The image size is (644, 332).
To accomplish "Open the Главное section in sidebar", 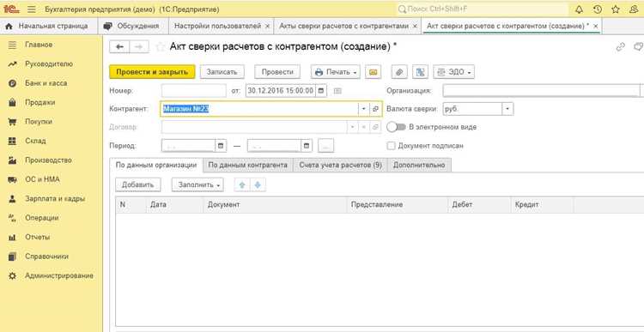I will click(39, 45).
